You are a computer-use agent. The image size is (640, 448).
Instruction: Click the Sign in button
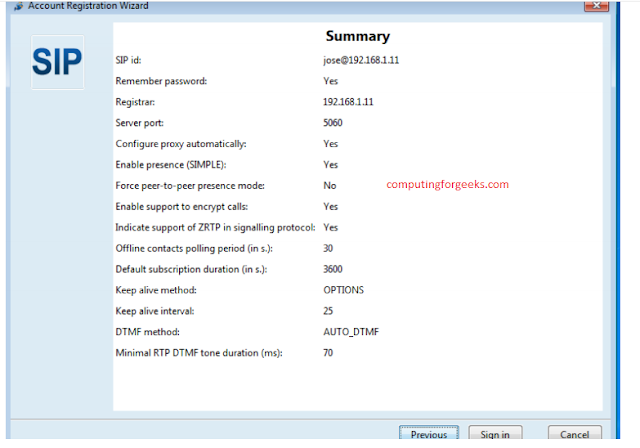point(495,433)
